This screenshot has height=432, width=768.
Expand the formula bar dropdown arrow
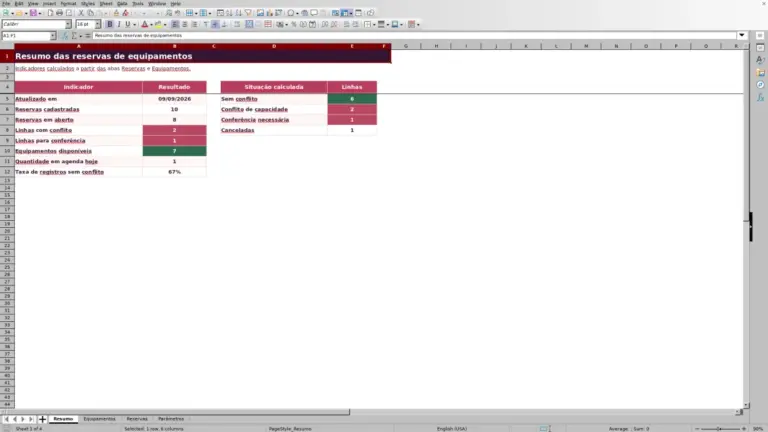pos(742,35)
